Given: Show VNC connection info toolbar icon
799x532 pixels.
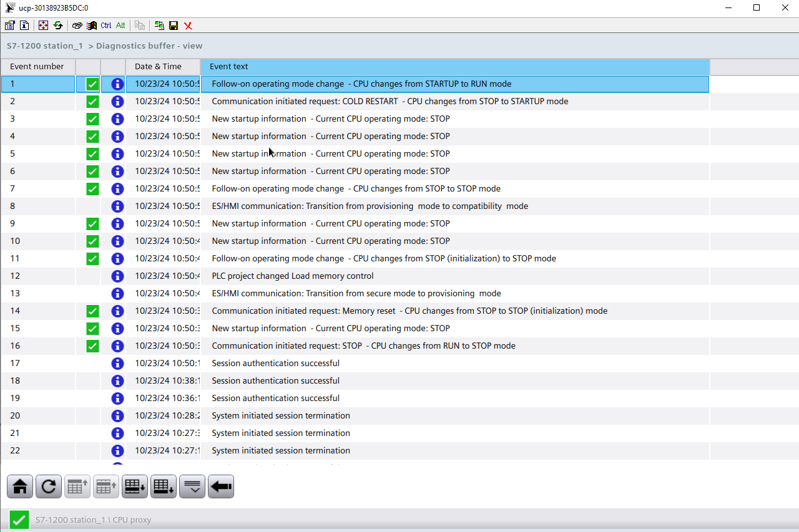Looking at the screenshot, I should click(x=24, y=26).
